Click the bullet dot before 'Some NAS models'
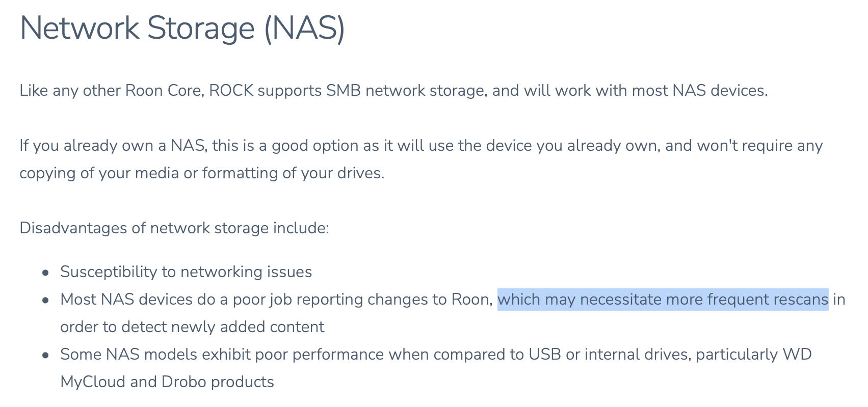The width and height of the screenshot is (868, 407). [x=46, y=356]
